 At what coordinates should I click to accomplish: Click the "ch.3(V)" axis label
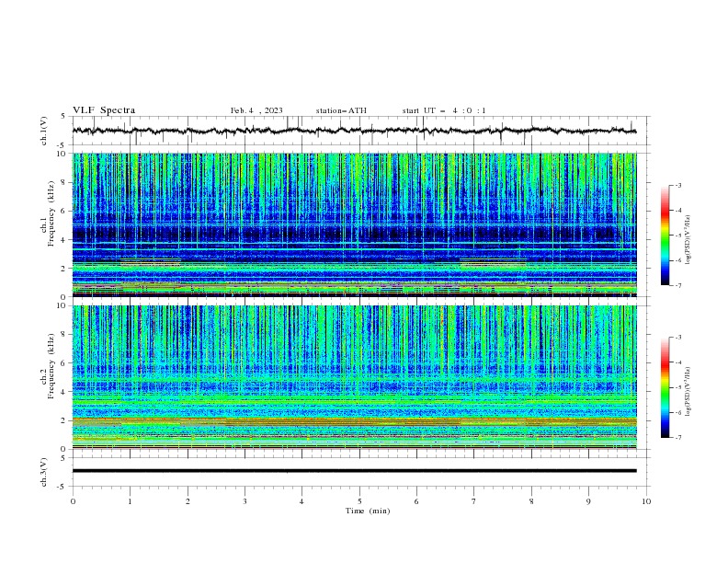click(x=44, y=472)
